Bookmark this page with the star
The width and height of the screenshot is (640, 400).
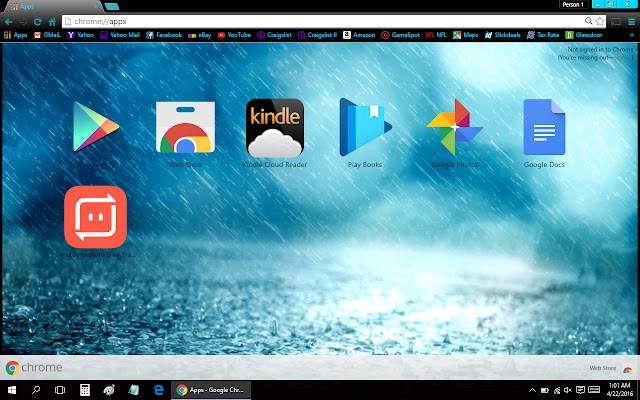coord(599,21)
